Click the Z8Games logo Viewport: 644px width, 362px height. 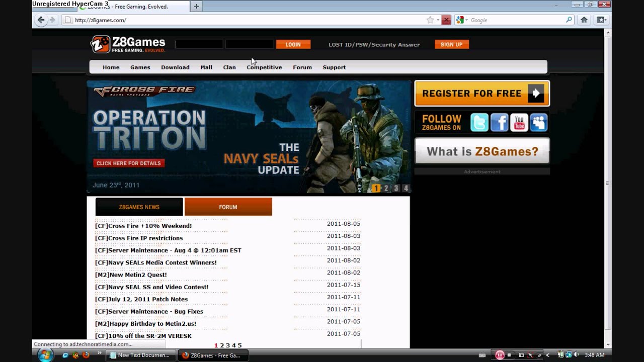(128, 44)
